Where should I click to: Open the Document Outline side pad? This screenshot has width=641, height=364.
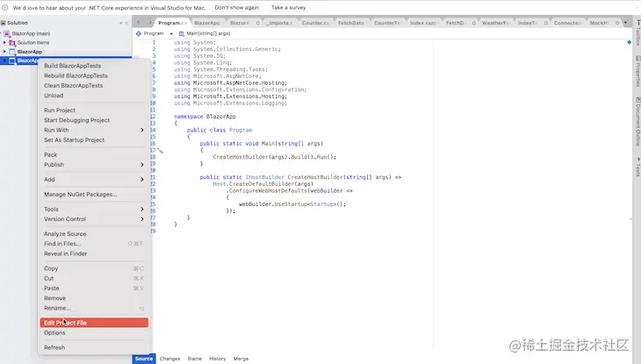click(x=637, y=121)
